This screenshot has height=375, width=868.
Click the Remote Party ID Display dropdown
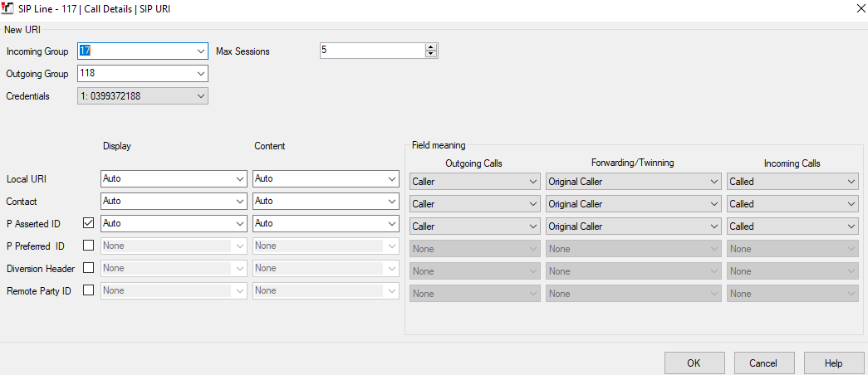pos(174,290)
